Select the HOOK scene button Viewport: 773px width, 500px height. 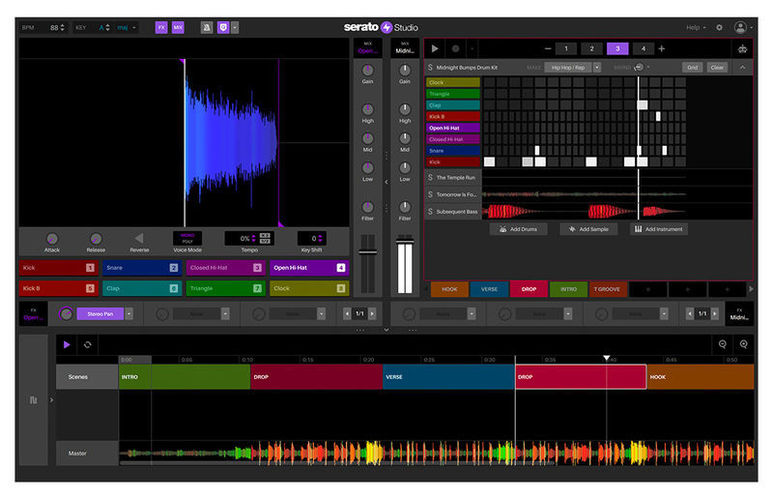click(449, 289)
